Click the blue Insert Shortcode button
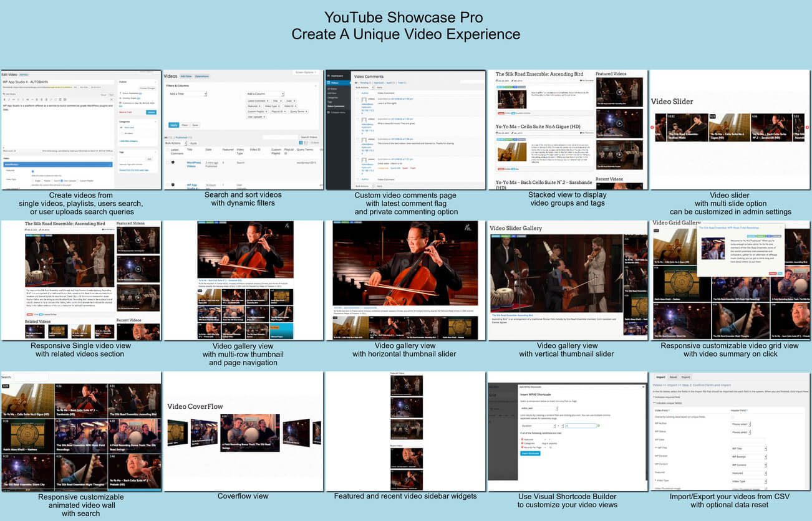The width and height of the screenshot is (812, 521). 530,454
